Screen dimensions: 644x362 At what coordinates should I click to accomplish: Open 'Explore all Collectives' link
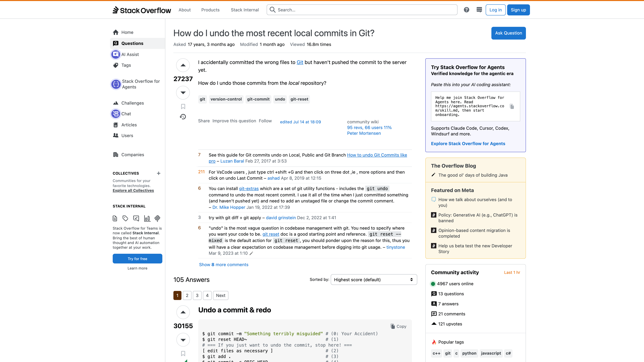coord(133,190)
